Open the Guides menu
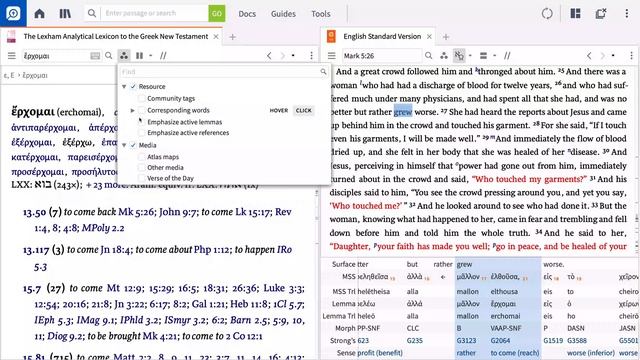Viewport: 640px width, 360px height. coord(283,13)
